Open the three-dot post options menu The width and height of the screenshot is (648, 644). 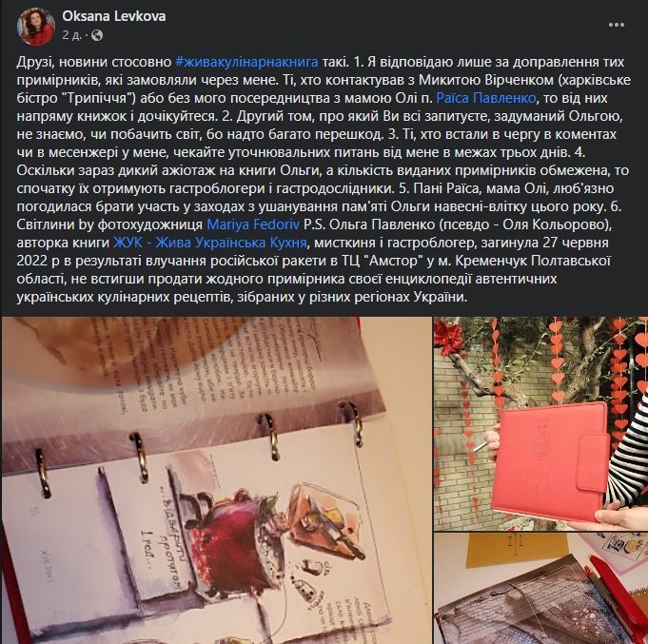coord(617,25)
